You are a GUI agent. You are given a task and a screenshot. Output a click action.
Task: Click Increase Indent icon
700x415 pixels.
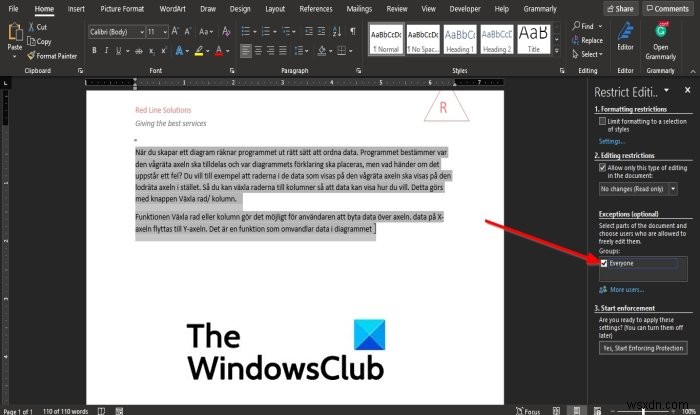[321, 31]
